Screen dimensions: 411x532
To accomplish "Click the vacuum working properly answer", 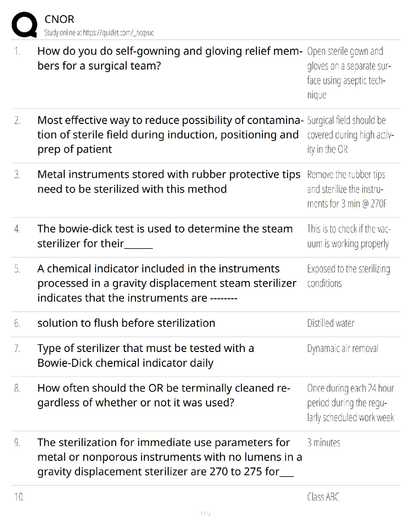I will [349, 236].
